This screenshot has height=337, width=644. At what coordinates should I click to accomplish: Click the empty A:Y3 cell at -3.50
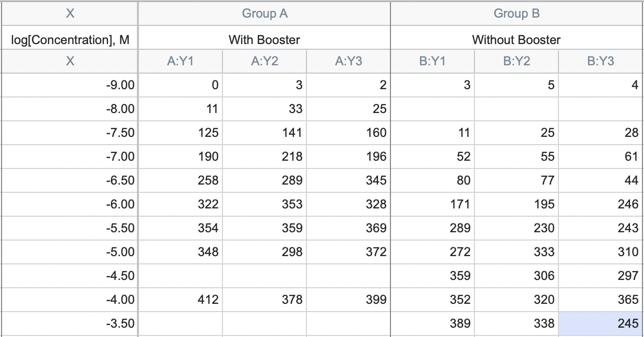click(x=348, y=324)
